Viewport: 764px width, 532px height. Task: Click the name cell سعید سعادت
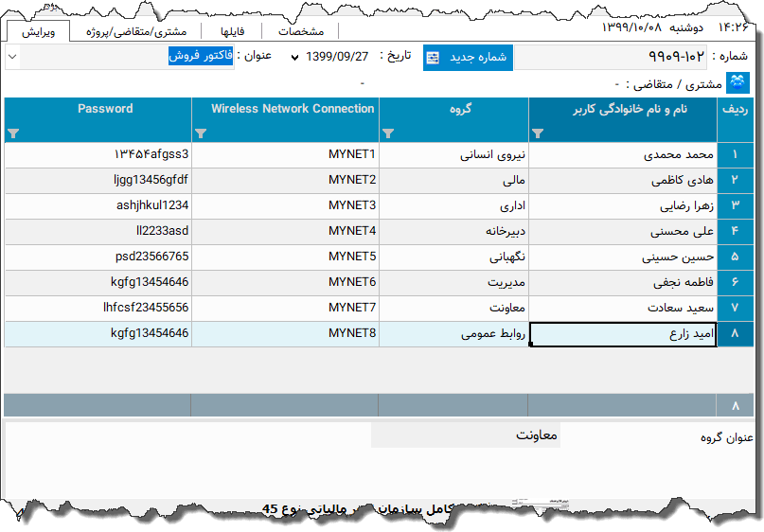623,309
